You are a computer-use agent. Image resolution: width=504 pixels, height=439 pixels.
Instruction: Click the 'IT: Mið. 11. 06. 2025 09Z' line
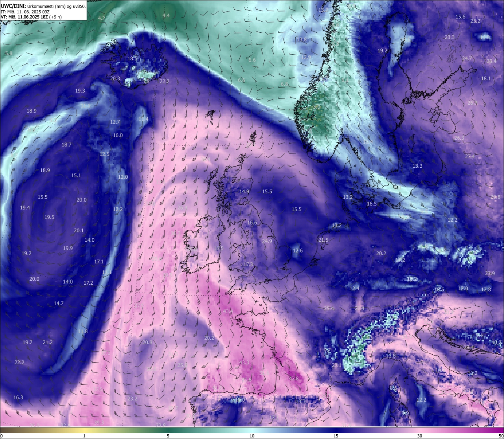tap(26, 12)
